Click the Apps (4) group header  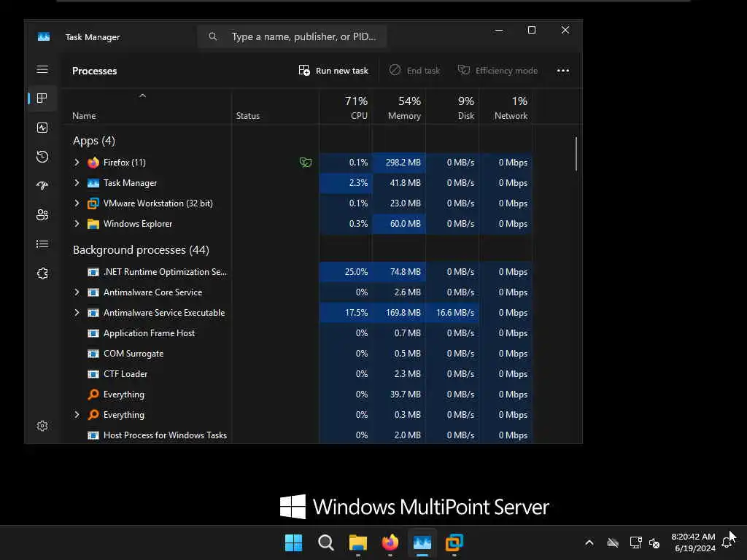coord(94,141)
